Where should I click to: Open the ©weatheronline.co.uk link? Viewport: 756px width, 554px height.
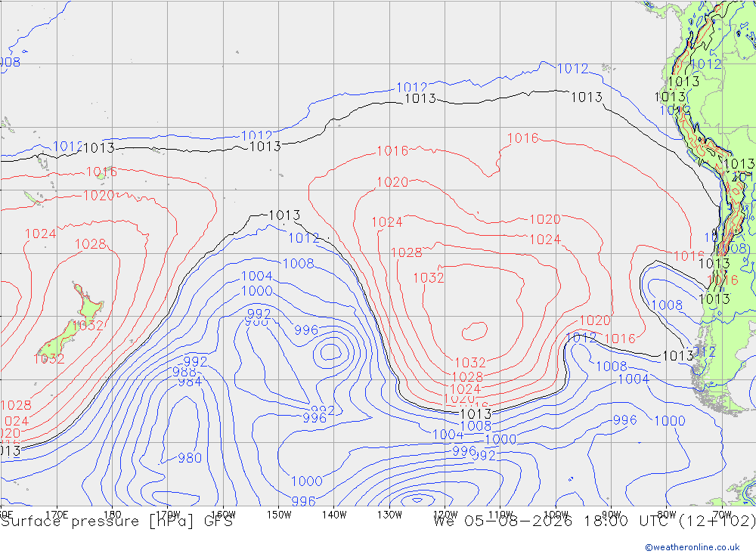coord(692,547)
